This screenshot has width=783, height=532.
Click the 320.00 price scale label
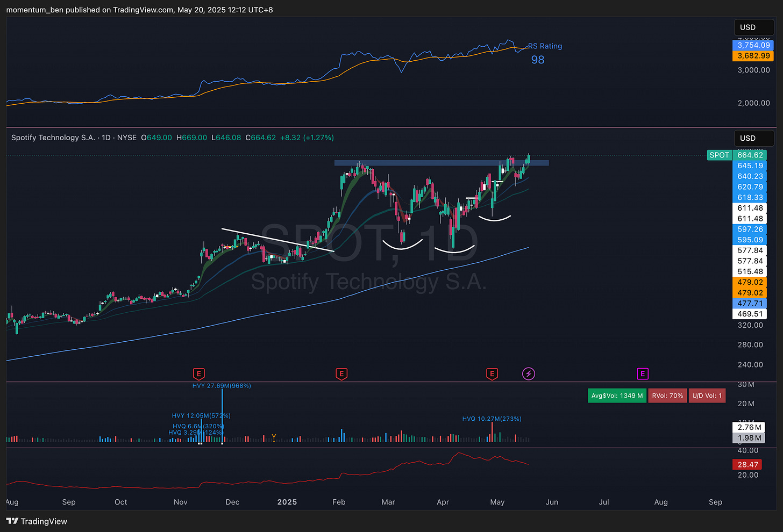click(750, 325)
